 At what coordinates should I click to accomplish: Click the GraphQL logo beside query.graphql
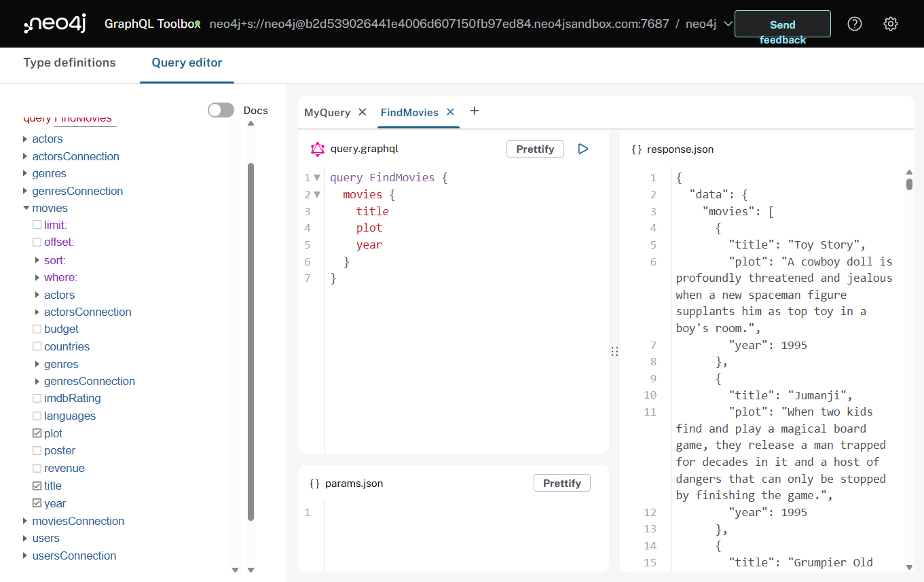[317, 149]
